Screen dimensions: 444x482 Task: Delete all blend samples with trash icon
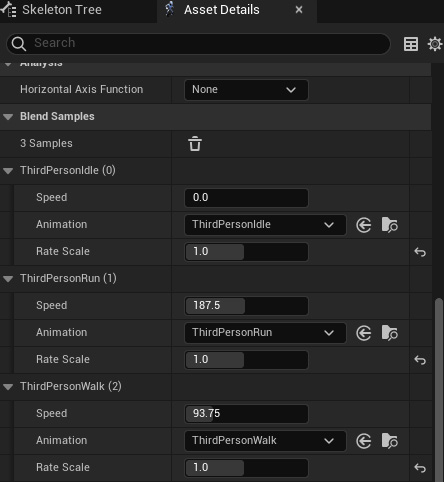[x=195, y=144]
